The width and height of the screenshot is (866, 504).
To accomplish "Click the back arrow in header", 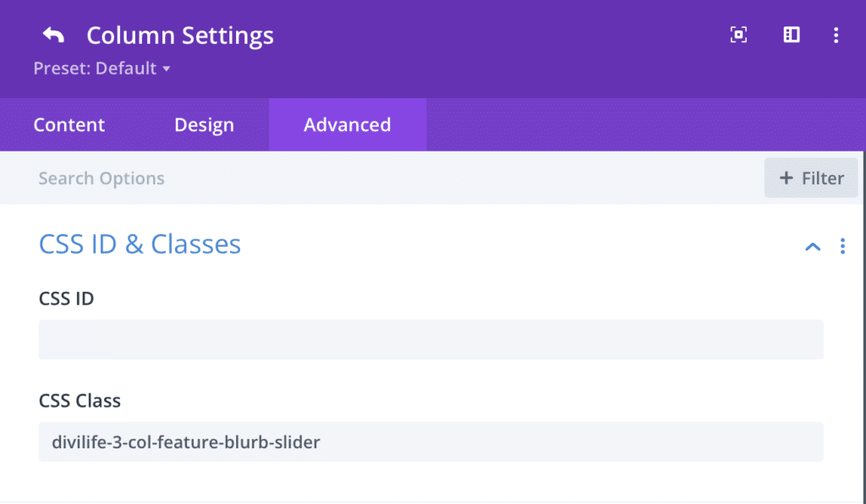I will pyautogui.click(x=53, y=36).
